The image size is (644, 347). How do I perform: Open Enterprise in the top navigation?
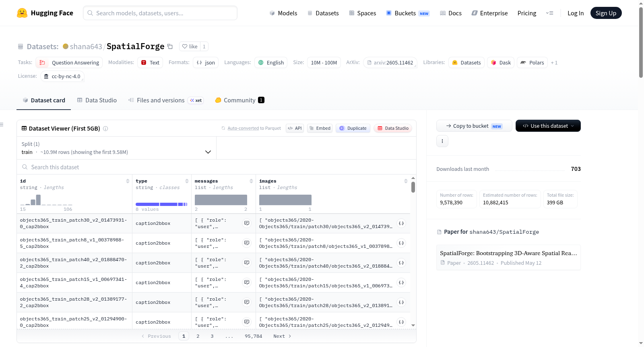[x=489, y=13]
